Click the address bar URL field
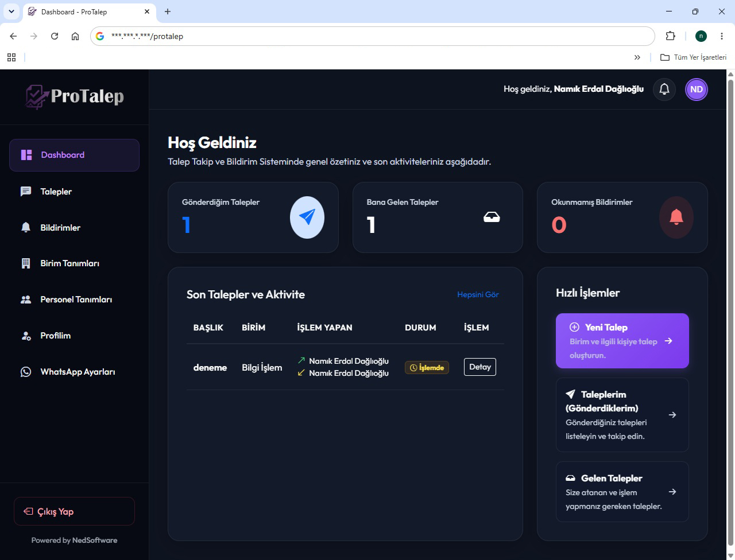Image resolution: width=735 pixels, height=560 pixels. (x=373, y=36)
